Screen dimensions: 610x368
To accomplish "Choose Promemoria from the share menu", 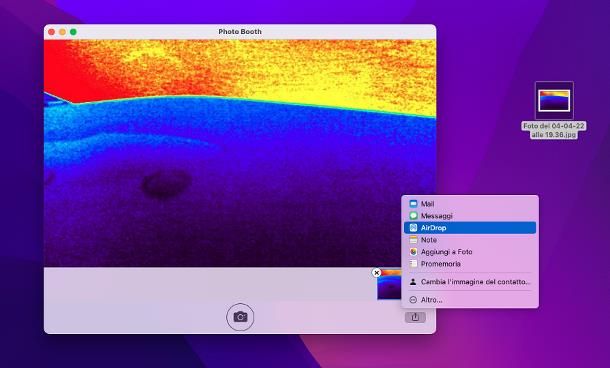I will tap(470, 264).
